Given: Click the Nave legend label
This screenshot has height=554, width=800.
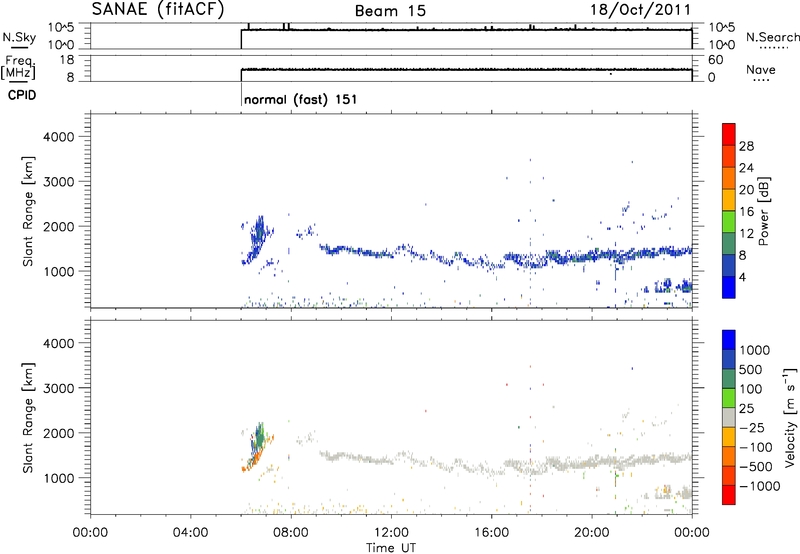Looking at the screenshot, I should [761, 69].
